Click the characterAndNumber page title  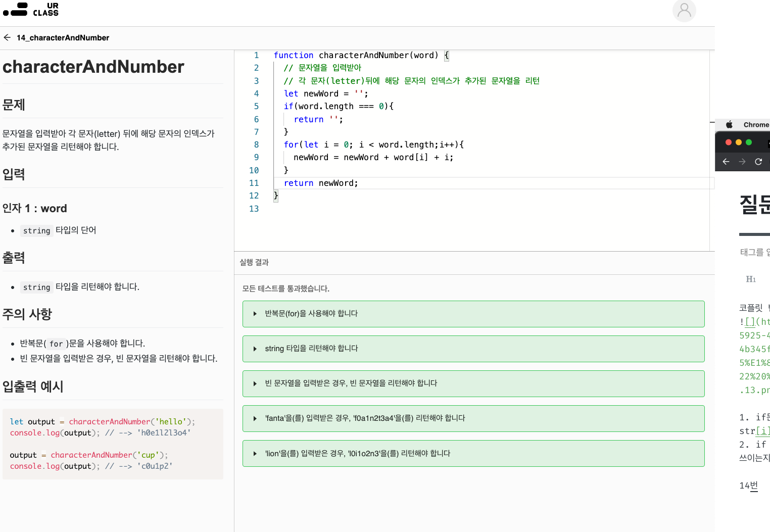(93, 67)
